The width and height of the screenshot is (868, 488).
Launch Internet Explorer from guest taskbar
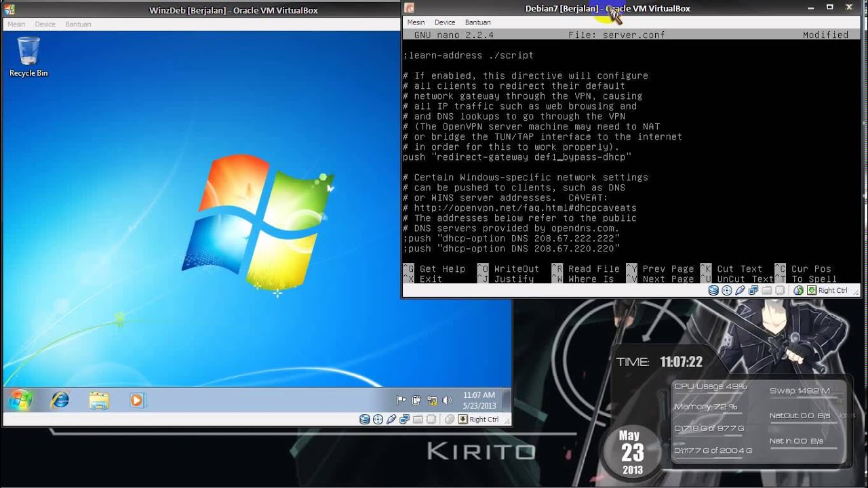coord(60,400)
